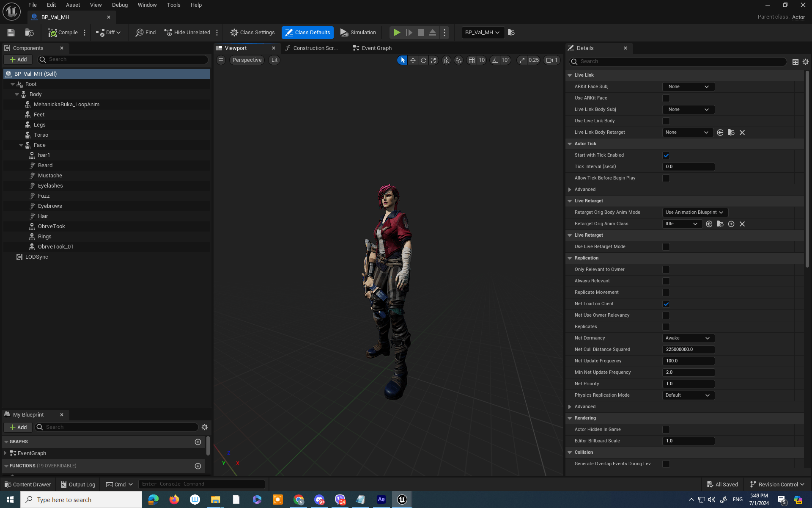Viewport: 812px width, 508px height.
Task: Browse to asset in Content Browser icon
Action: coord(29,33)
